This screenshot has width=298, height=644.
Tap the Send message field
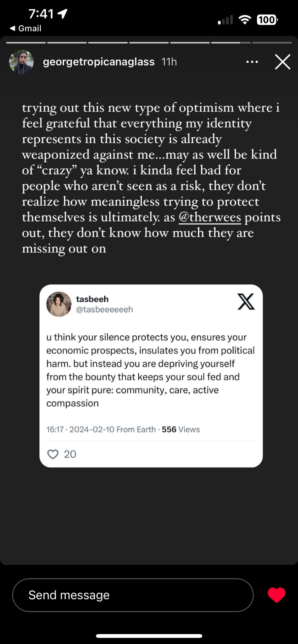tap(133, 595)
